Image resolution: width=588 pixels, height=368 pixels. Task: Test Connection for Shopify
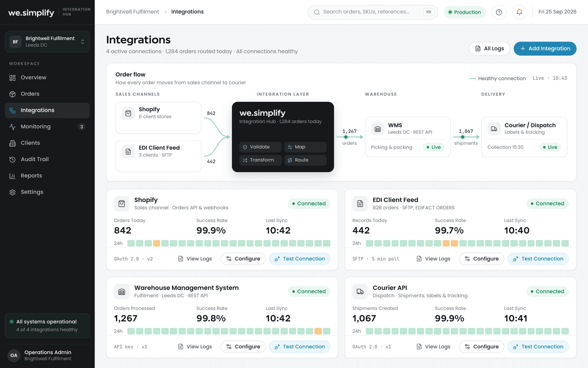[x=300, y=259]
